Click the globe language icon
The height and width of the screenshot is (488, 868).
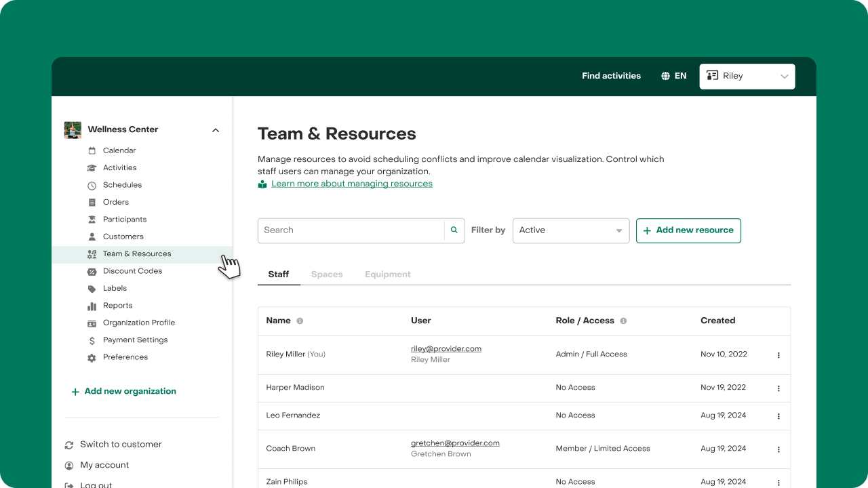tap(666, 76)
